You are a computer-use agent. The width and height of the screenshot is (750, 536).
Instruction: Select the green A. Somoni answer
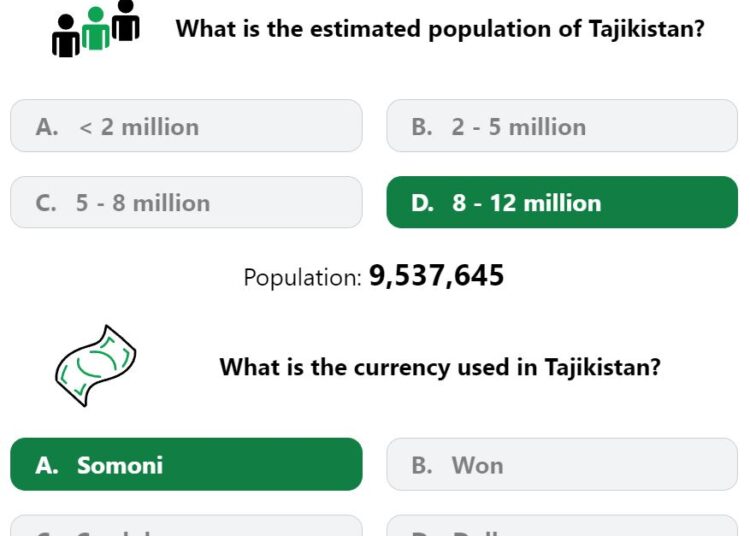[x=186, y=464]
